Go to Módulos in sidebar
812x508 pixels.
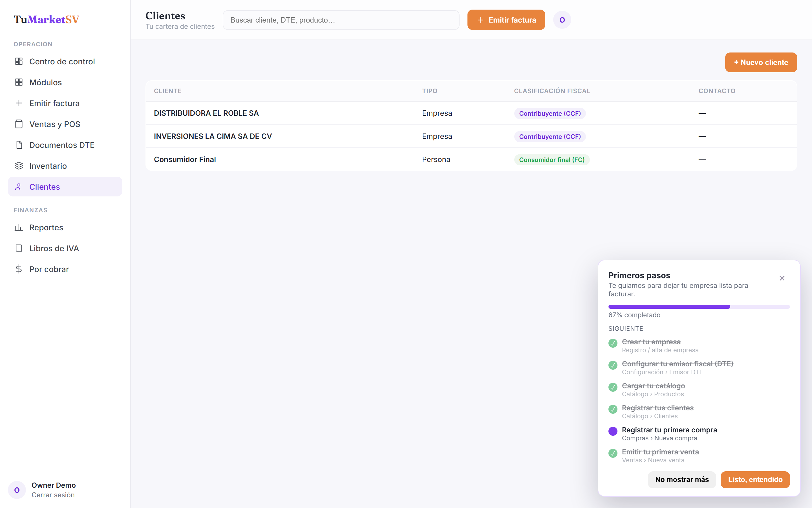tap(65, 82)
